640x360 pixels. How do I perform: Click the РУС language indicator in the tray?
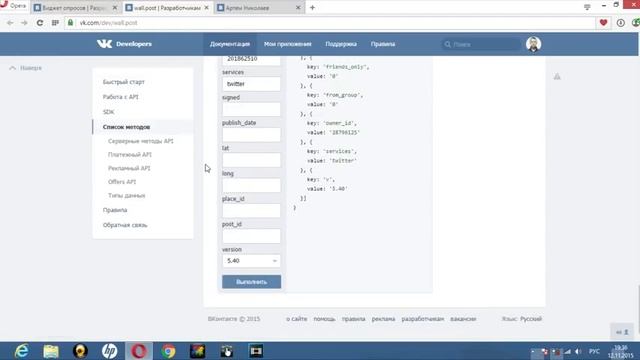coord(594,351)
